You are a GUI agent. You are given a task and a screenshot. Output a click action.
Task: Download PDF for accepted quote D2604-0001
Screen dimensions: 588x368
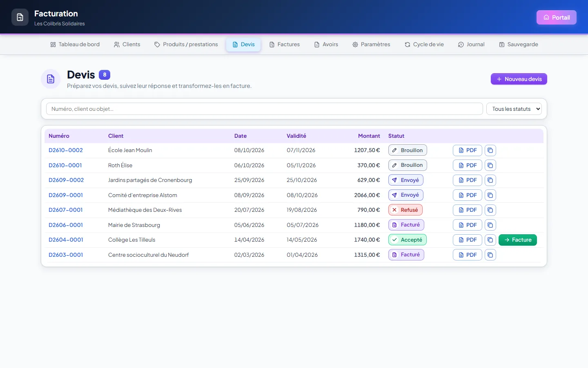(x=468, y=240)
